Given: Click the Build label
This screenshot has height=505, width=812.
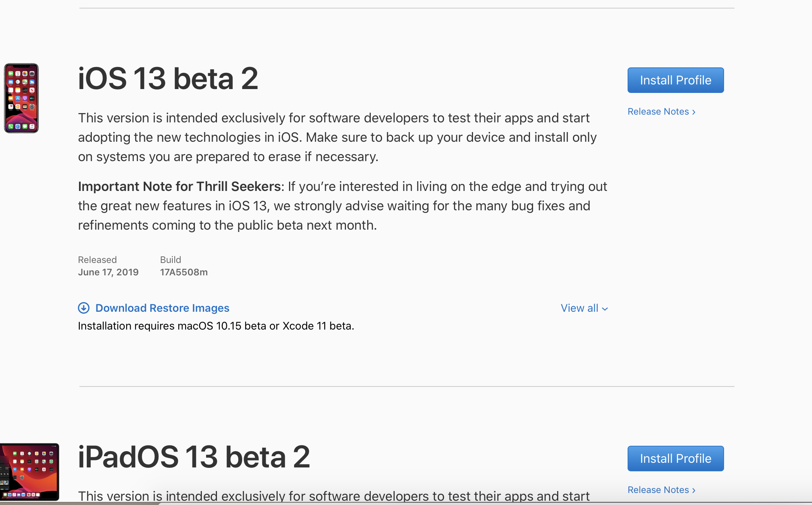Looking at the screenshot, I should tap(170, 260).
